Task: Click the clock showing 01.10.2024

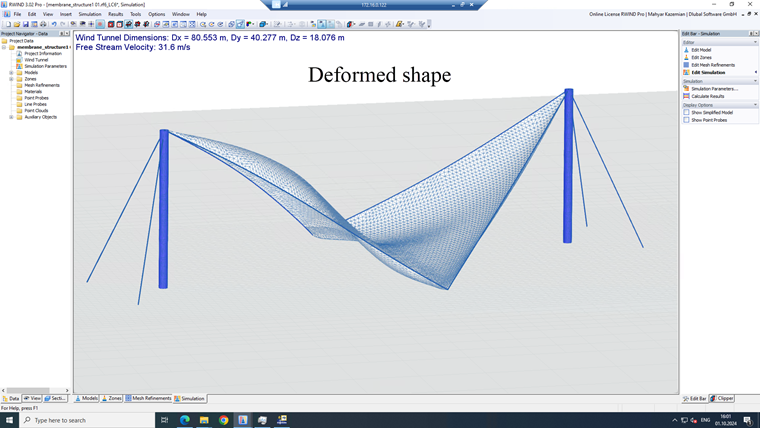Action: click(x=726, y=420)
